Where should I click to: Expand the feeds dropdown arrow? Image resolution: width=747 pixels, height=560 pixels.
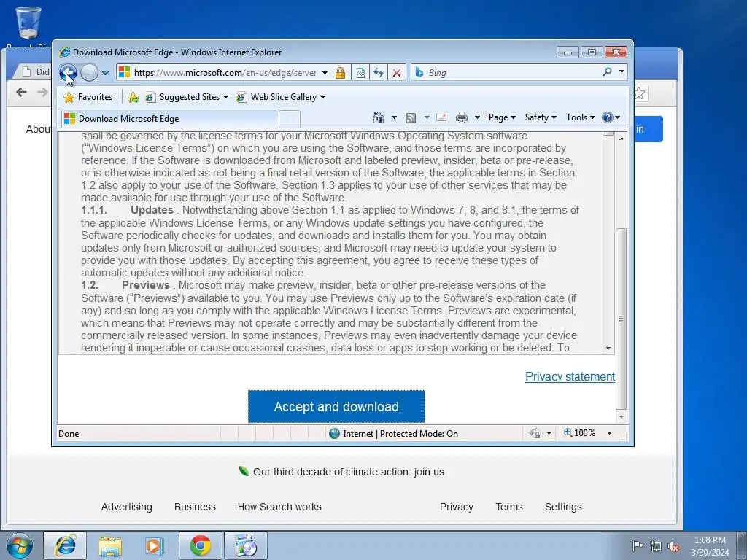click(427, 117)
